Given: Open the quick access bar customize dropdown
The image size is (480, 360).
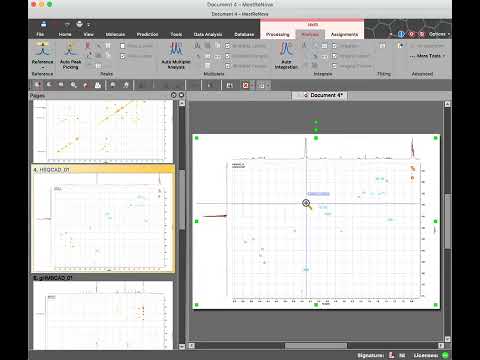Looking at the screenshot, I should tap(89, 25).
